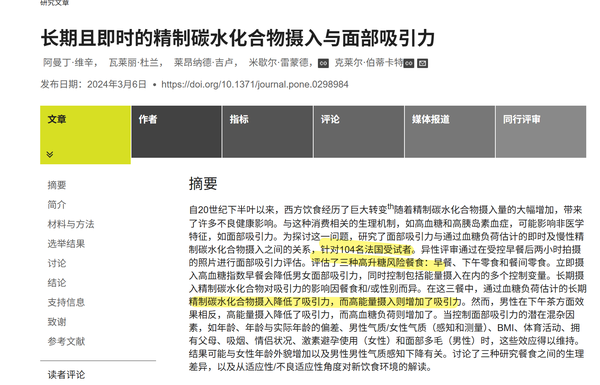Click highlighted sentence 精制碳水化合物摄入降低了吸引力
600x385 pixels.
(x=259, y=302)
